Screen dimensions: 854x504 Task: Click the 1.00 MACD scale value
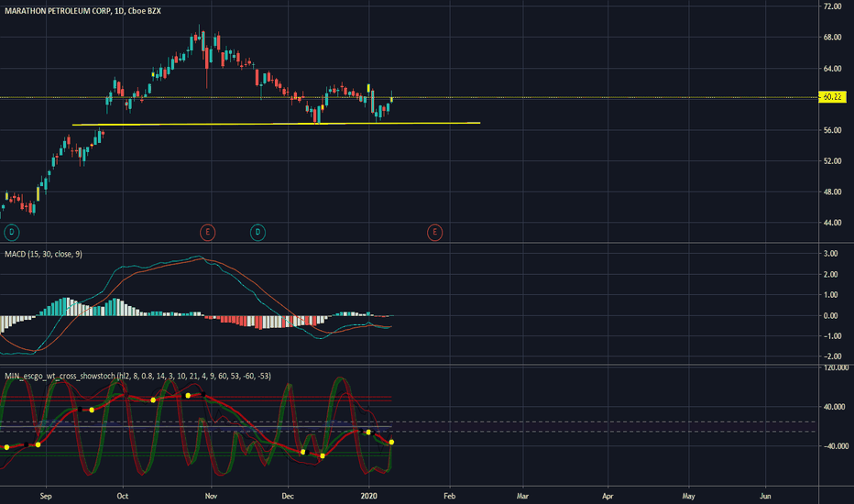(x=830, y=295)
